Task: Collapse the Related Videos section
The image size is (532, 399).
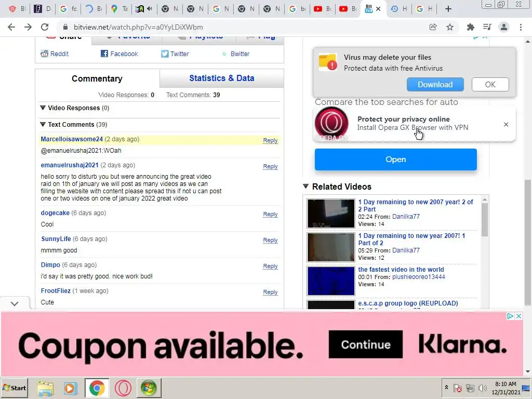Action: click(x=305, y=187)
